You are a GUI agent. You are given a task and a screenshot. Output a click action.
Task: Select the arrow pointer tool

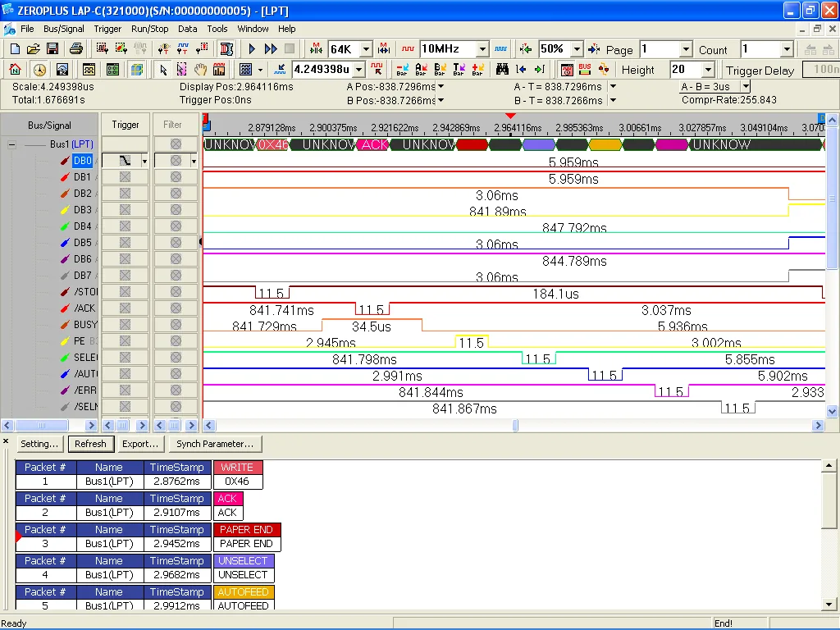[163, 70]
